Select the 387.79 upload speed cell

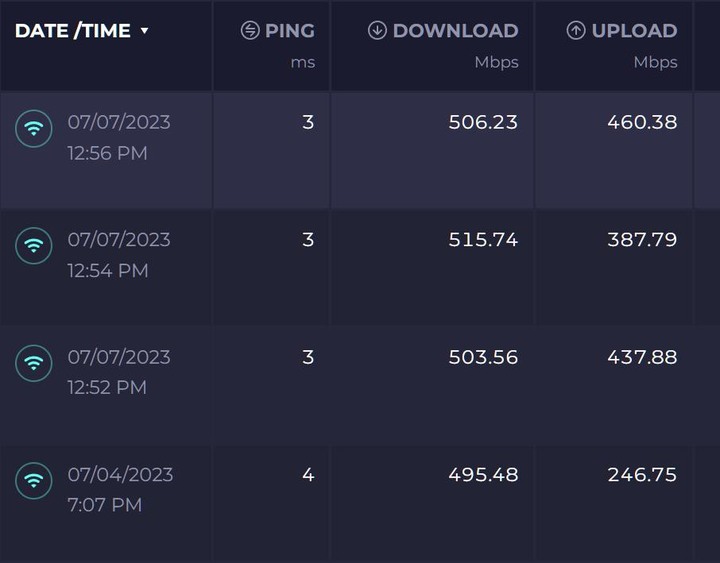pos(614,268)
